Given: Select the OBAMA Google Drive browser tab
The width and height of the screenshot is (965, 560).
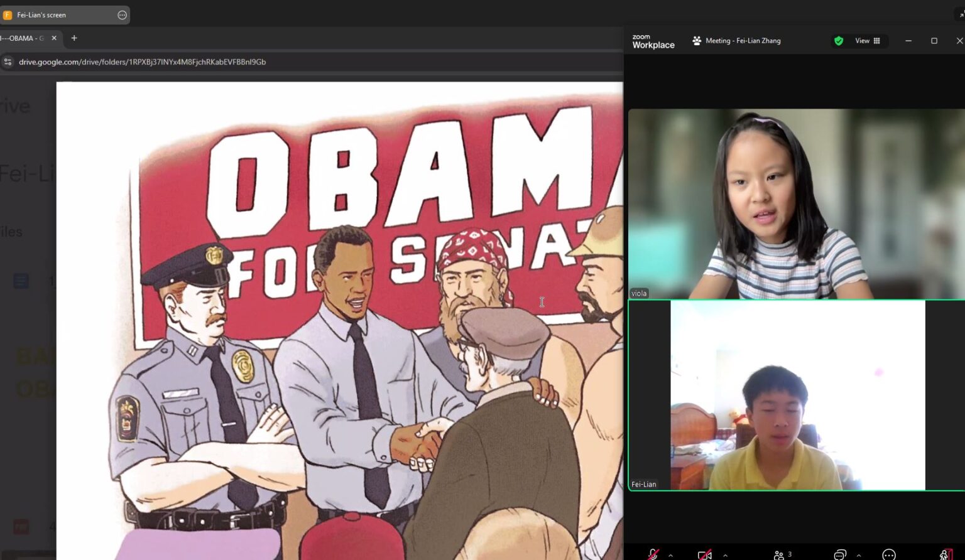Looking at the screenshot, I should click(x=24, y=38).
